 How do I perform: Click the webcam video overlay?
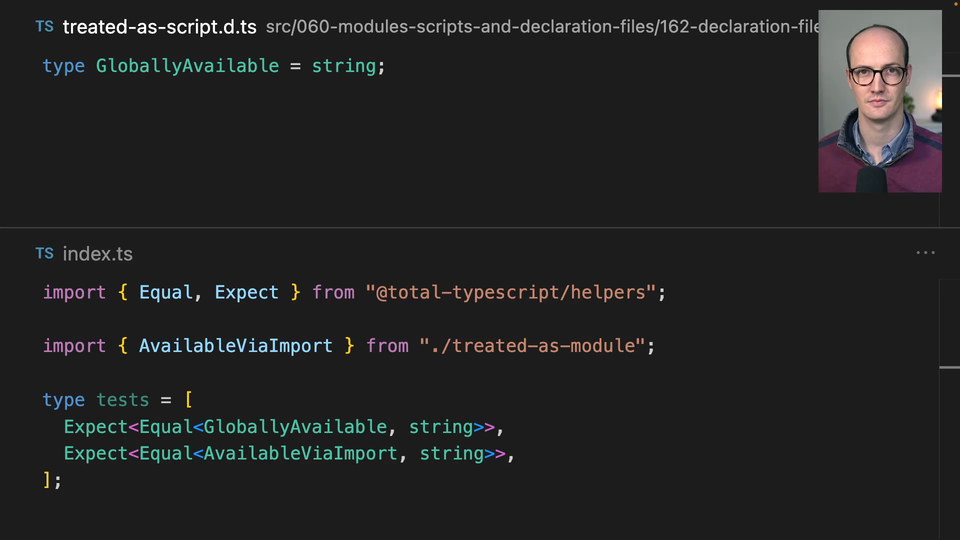pos(879,101)
